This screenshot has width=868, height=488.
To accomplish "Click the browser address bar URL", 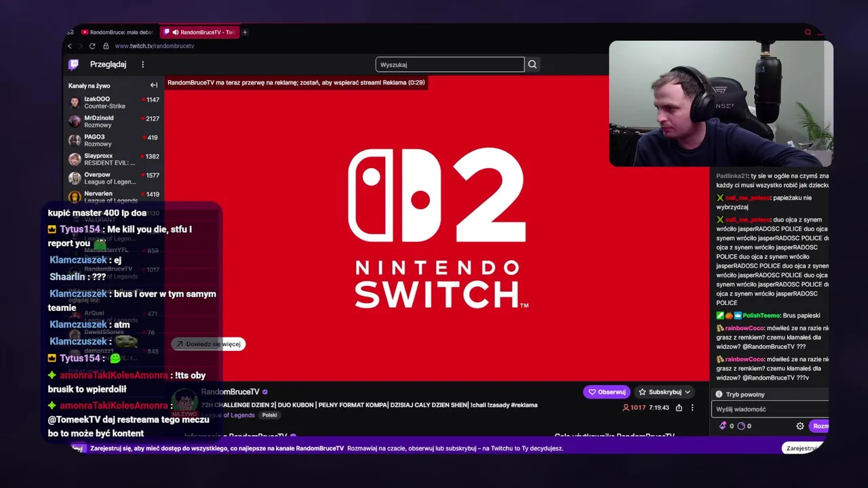I will [155, 46].
